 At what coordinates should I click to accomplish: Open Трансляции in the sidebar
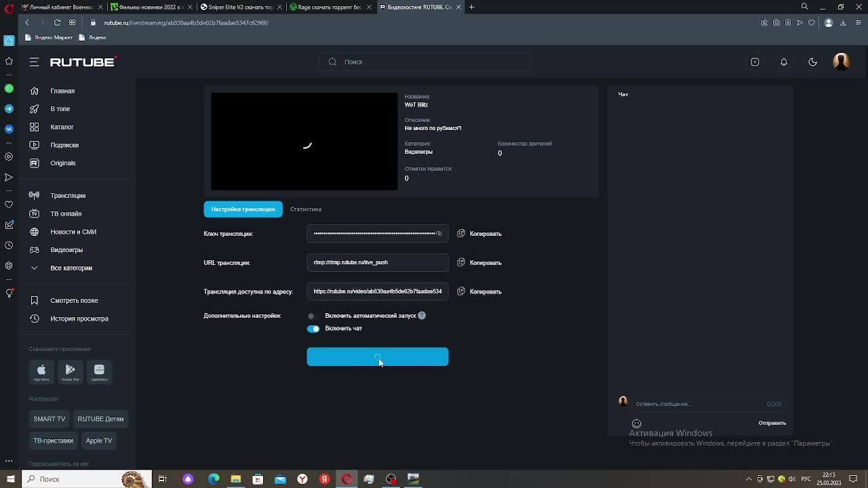coord(68,195)
